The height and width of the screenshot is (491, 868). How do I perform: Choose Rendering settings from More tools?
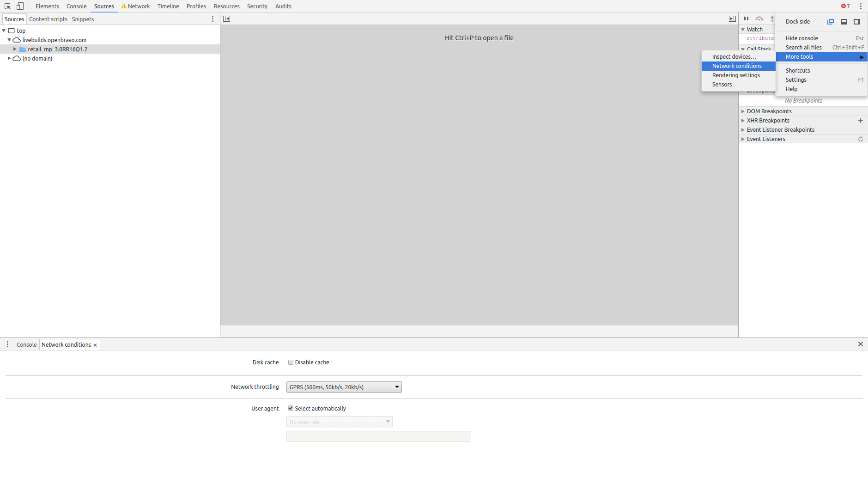735,75
